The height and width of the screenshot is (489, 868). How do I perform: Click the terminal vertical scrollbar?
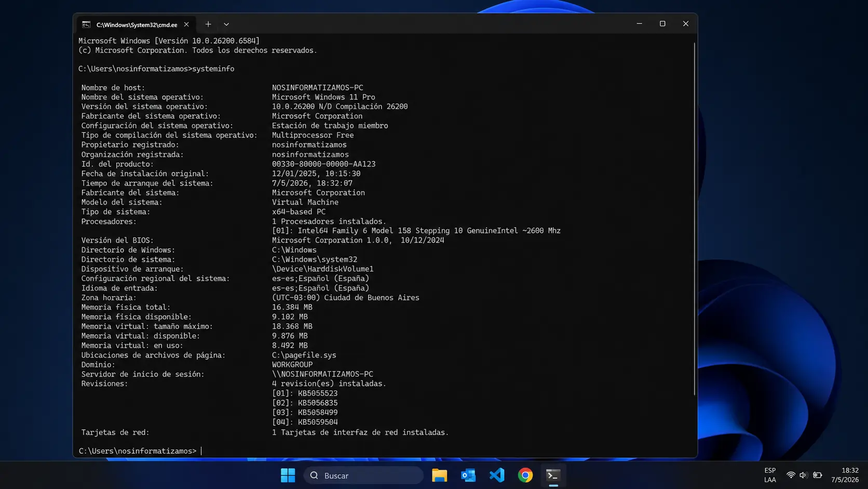(694, 218)
